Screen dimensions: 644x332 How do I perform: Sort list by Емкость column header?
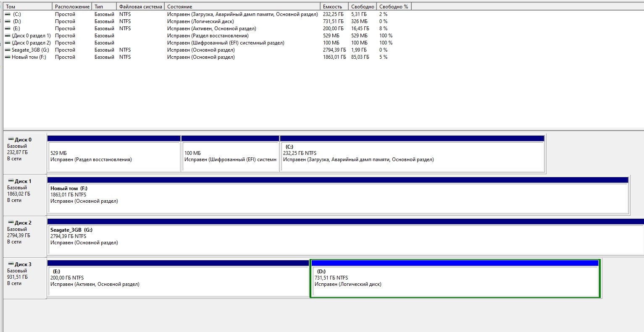(334, 7)
